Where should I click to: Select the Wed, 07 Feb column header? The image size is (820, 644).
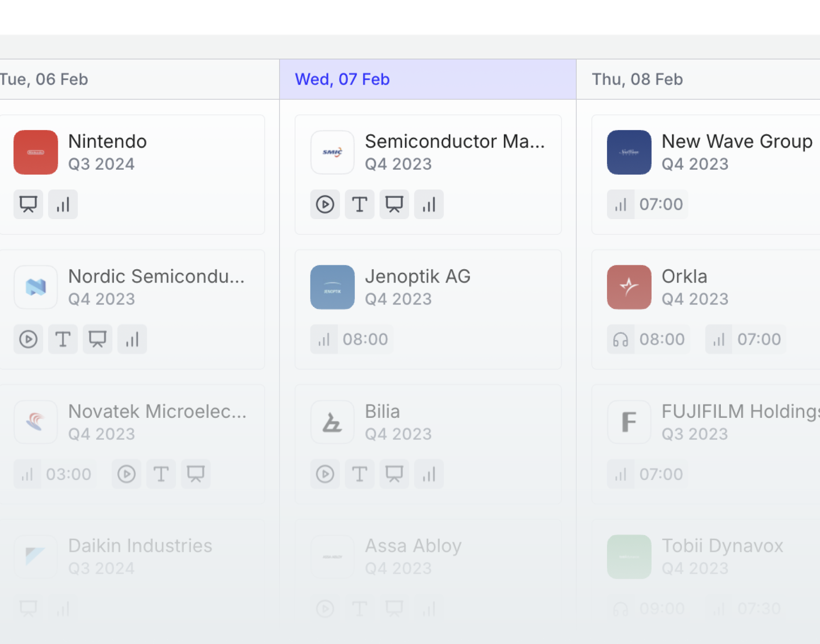tap(428, 79)
